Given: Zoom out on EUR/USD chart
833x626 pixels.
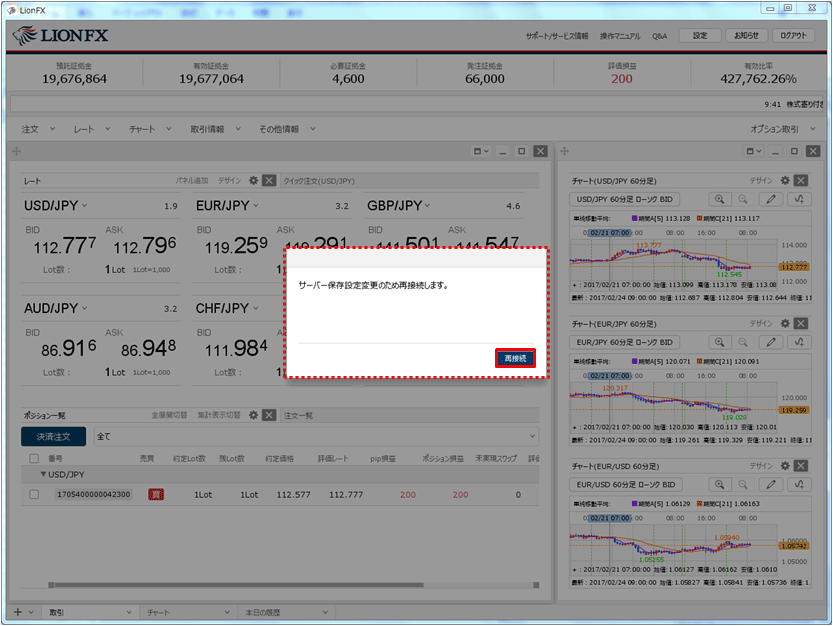Looking at the screenshot, I should pos(743,485).
